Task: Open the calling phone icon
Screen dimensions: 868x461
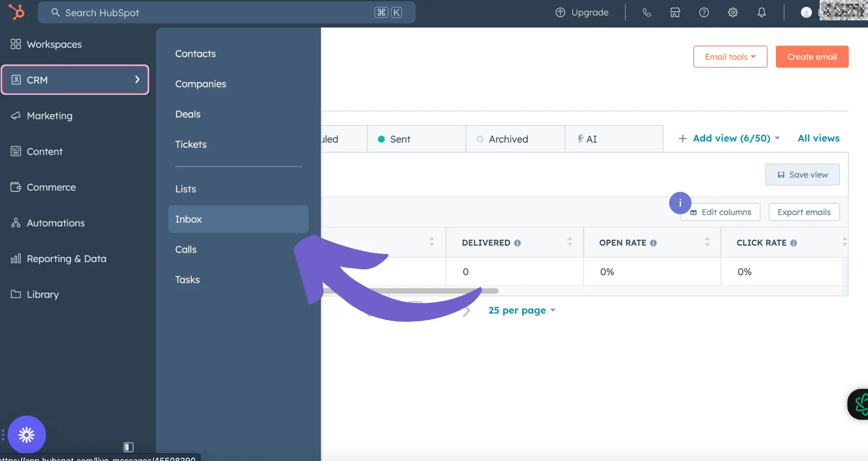Action: [647, 13]
